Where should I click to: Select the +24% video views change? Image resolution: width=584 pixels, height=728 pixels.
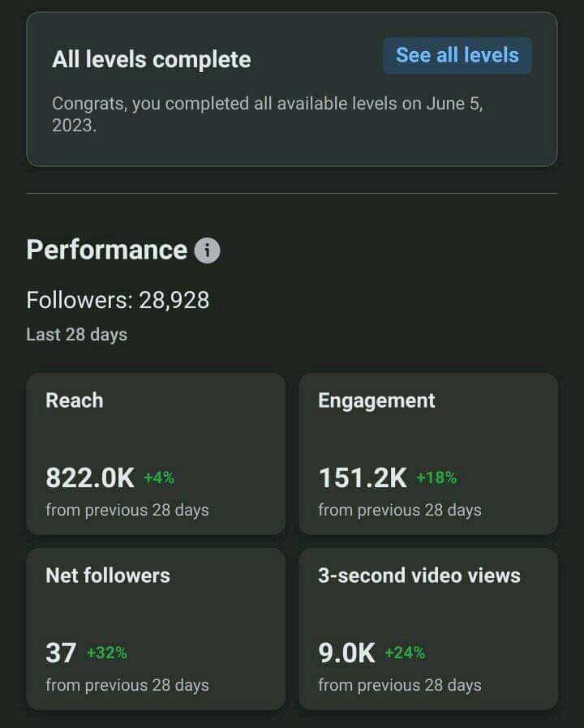pos(405,653)
